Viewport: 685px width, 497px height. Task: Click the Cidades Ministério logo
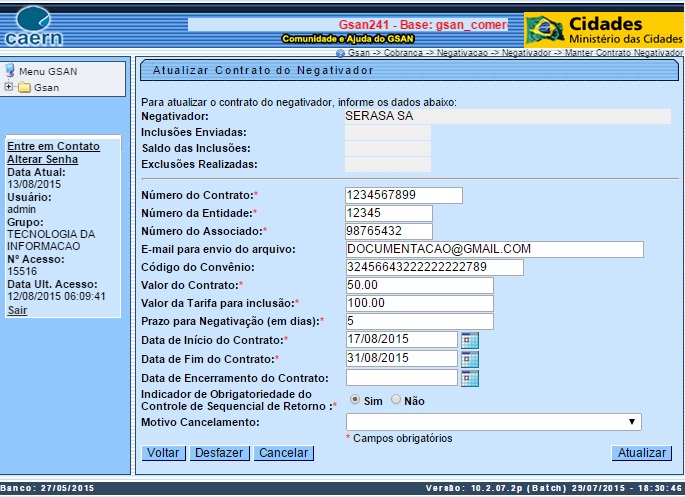click(604, 29)
